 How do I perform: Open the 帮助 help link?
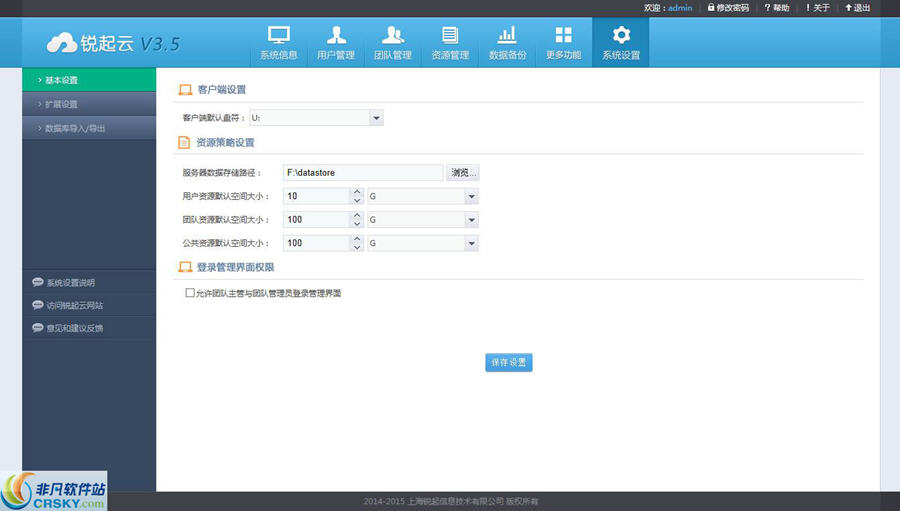point(777,7)
